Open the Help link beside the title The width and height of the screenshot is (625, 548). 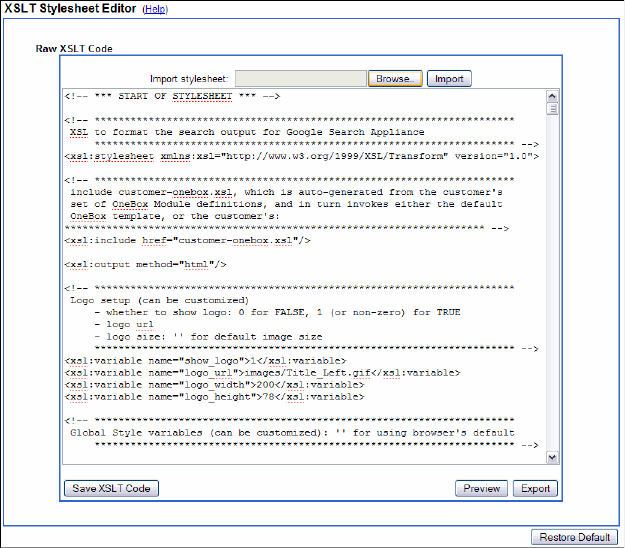[155, 9]
